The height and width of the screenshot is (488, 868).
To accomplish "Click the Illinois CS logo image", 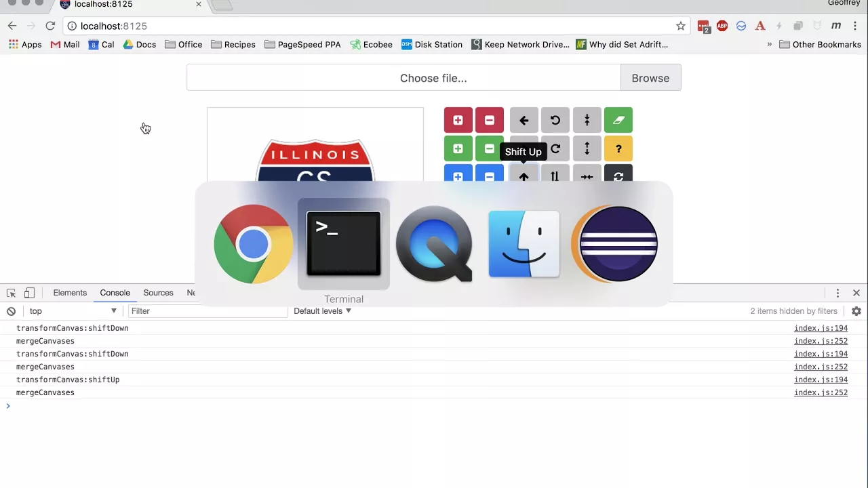I will [315, 161].
